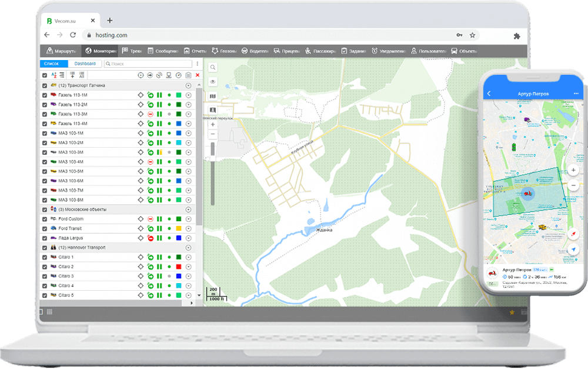Switch to the Dashboard tab
The width and height of the screenshot is (588, 369).
tap(85, 64)
